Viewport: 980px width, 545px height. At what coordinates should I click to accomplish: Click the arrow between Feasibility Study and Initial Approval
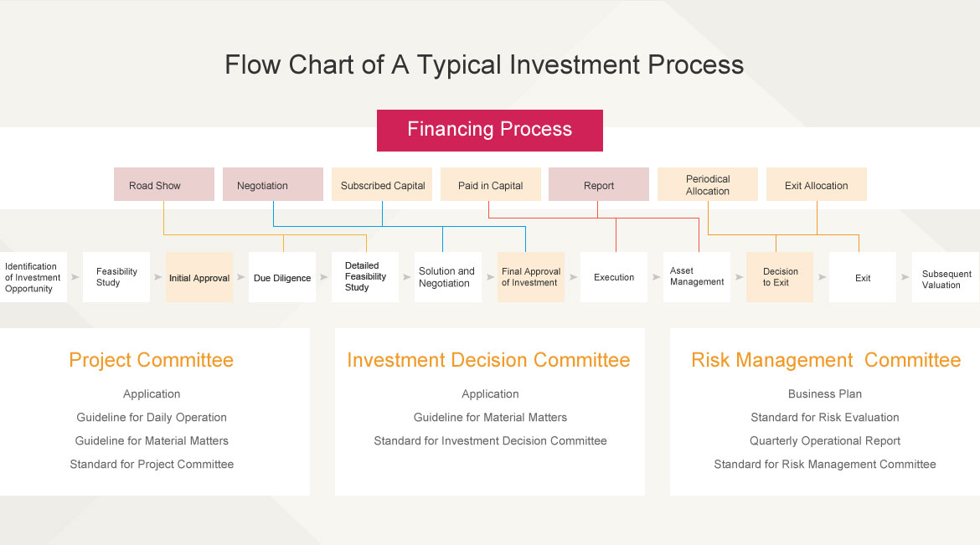[157, 276]
